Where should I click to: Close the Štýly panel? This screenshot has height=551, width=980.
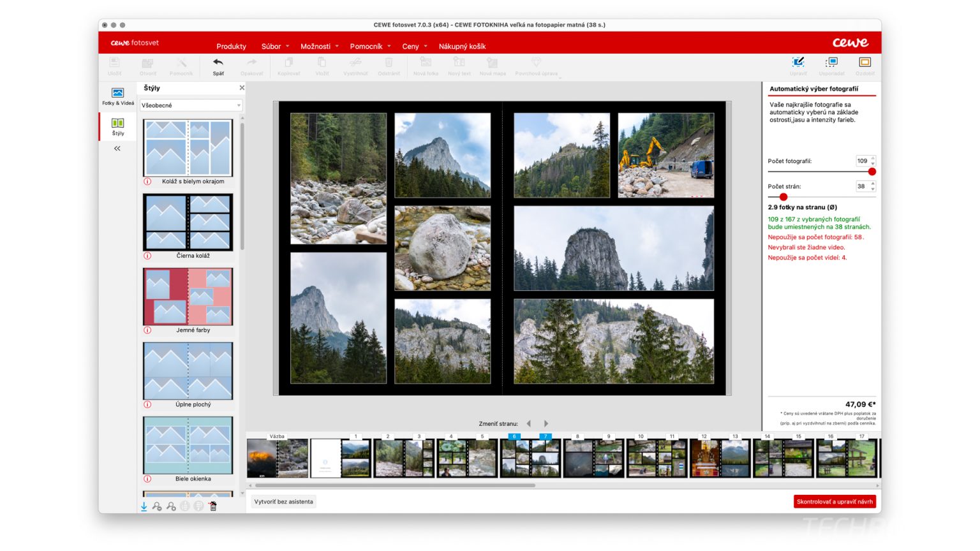[x=242, y=88]
